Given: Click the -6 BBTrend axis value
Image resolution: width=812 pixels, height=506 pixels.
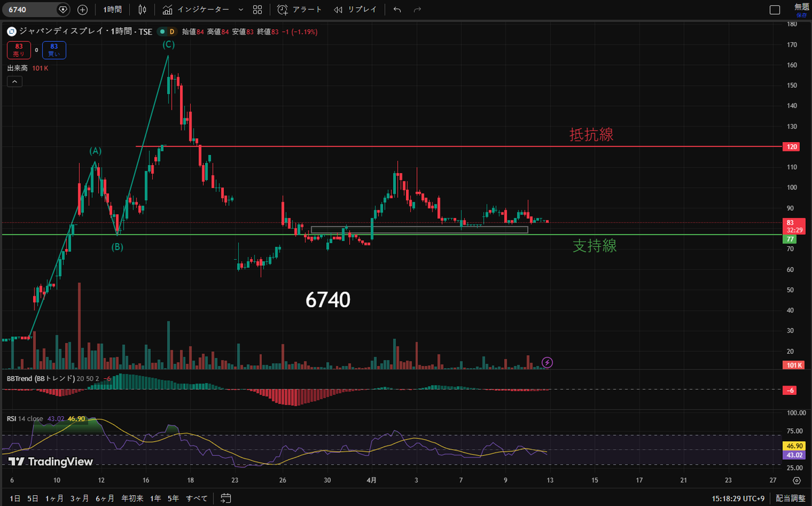Looking at the screenshot, I should click(x=789, y=390).
